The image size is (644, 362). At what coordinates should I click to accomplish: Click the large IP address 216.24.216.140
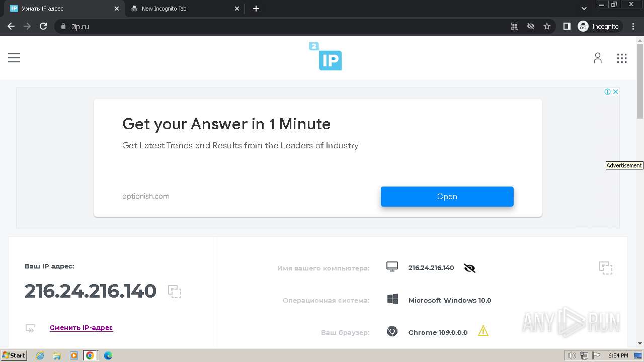91,291
